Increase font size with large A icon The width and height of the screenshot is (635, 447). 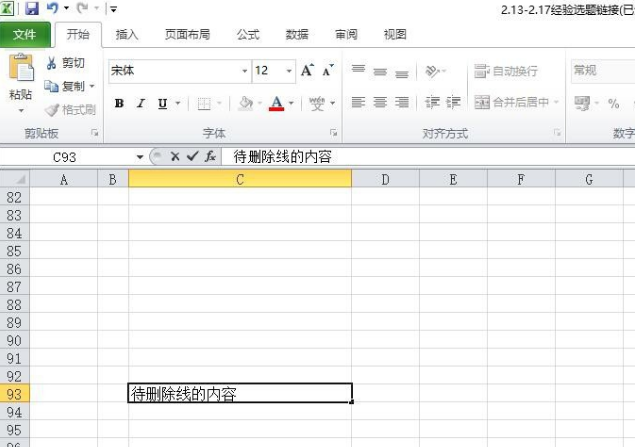[307, 70]
